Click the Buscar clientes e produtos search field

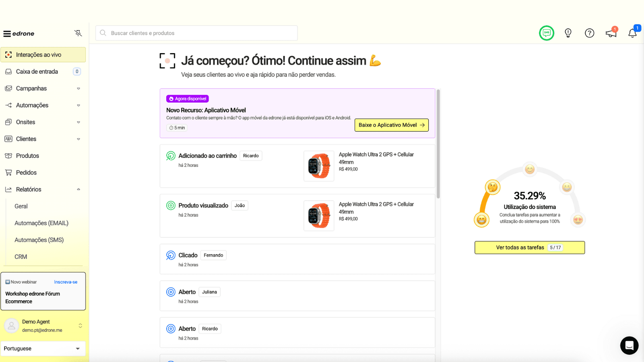pyautogui.click(x=196, y=33)
